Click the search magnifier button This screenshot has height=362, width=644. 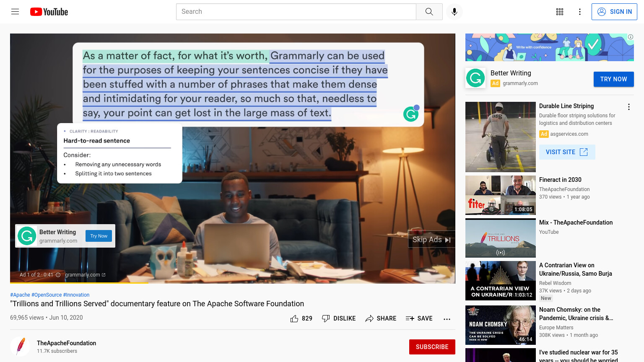429,12
